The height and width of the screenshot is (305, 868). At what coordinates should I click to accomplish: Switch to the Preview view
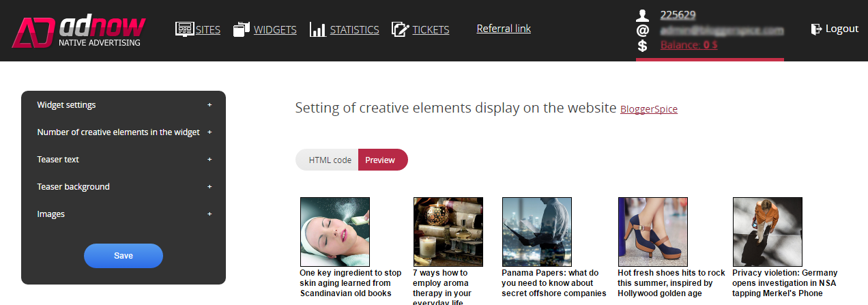click(380, 160)
